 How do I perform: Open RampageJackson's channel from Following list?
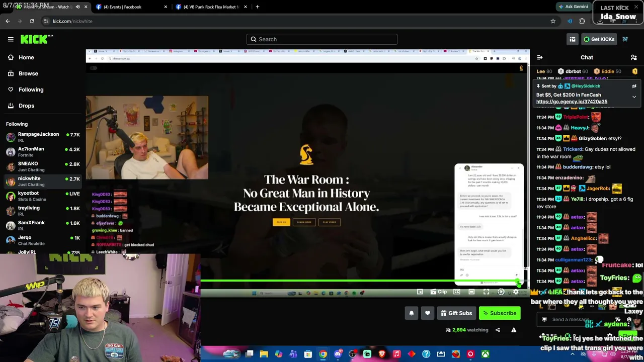tap(42, 137)
